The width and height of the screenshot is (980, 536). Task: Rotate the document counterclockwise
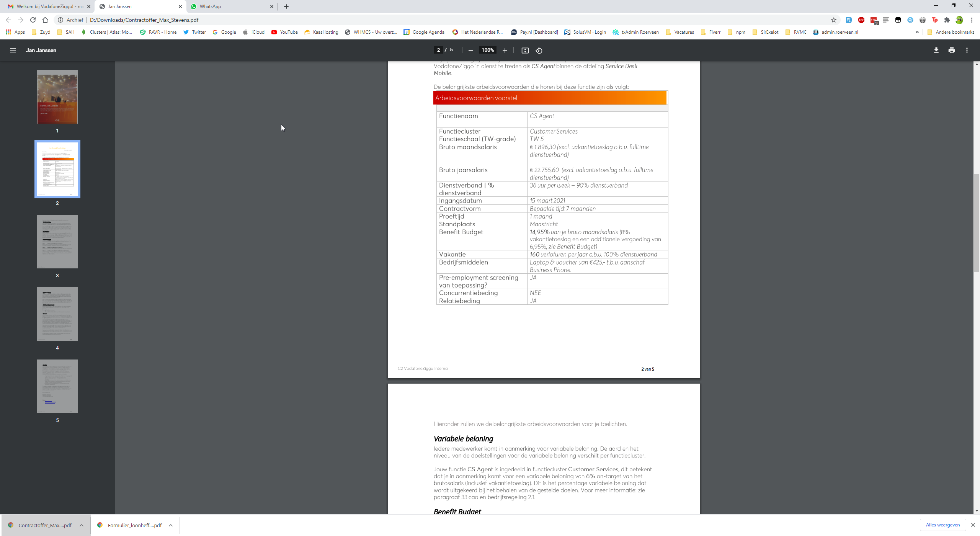click(539, 50)
